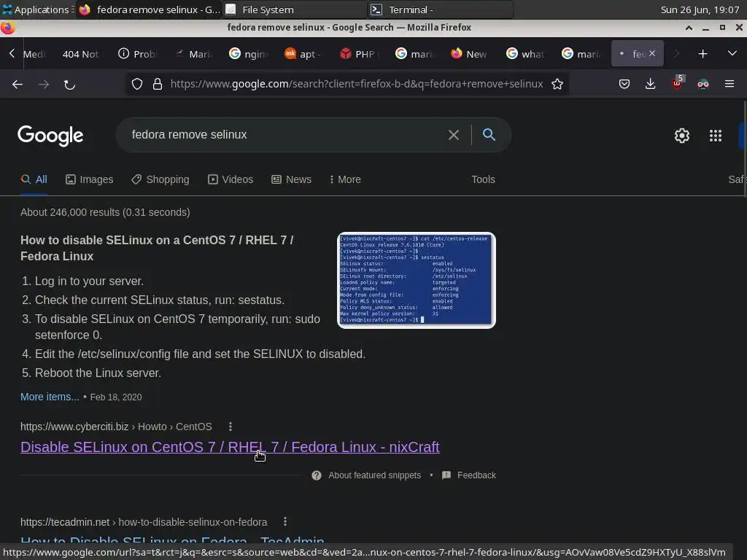Click the About 246,000 results text
Viewport: 747px width, 560px height.
click(x=105, y=212)
